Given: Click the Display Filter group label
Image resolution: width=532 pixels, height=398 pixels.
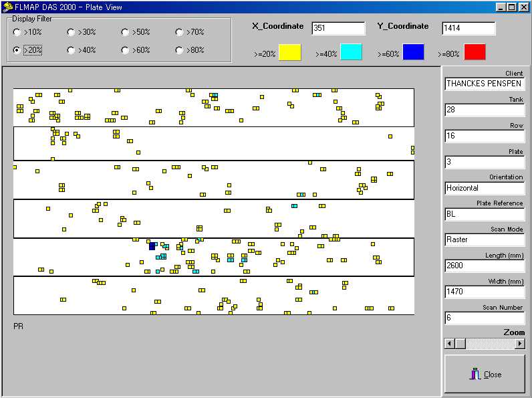Looking at the screenshot, I should click(x=32, y=19).
